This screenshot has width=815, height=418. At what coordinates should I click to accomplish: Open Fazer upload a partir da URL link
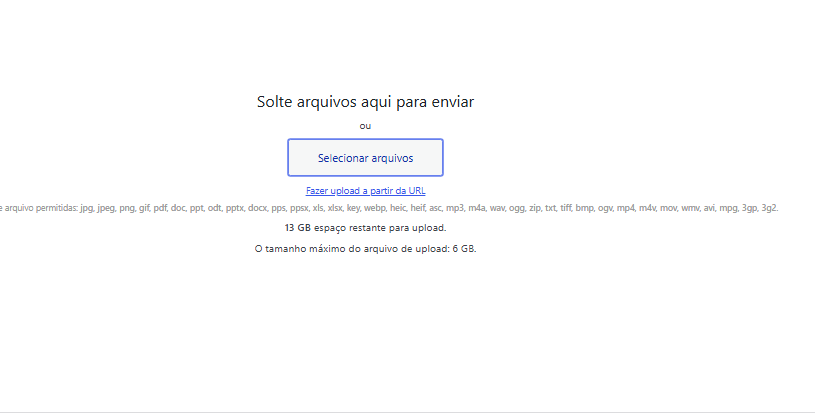[365, 190]
